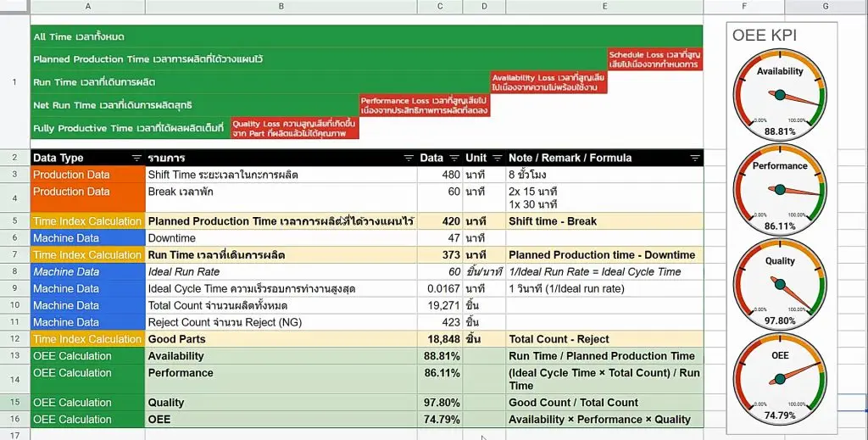The image size is (868, 440).
Task: Select the cell with value 47
Action: tap(440, 238)
